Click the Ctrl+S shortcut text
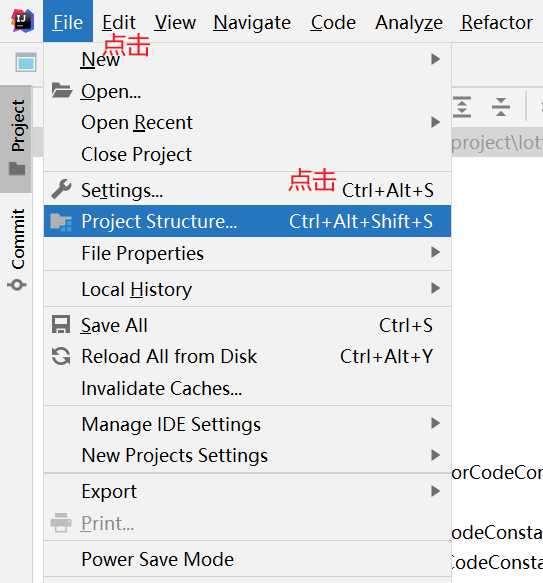Screen dimensions: 543x583 [406, 325]
